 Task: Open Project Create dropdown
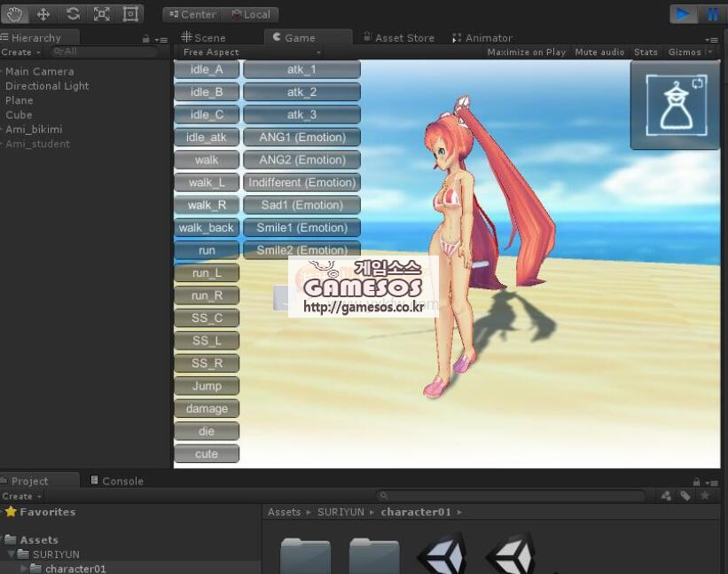pyautogui.click(x=21, y=496)
